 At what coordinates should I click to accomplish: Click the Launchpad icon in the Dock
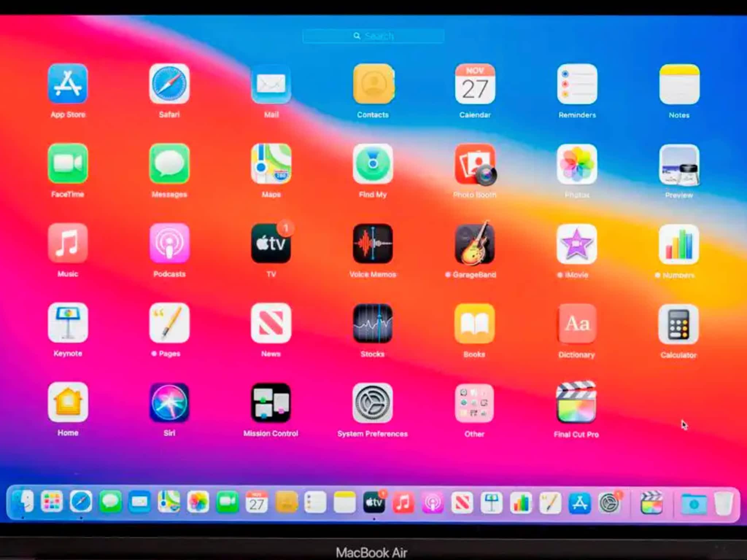coord(52,501)
